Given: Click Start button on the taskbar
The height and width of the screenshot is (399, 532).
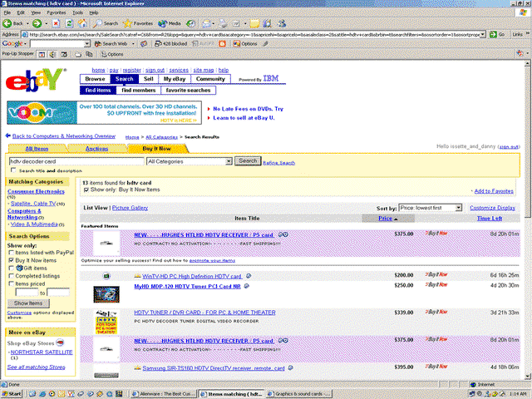Looking at the screenshot, I should (x=12, y=393).
